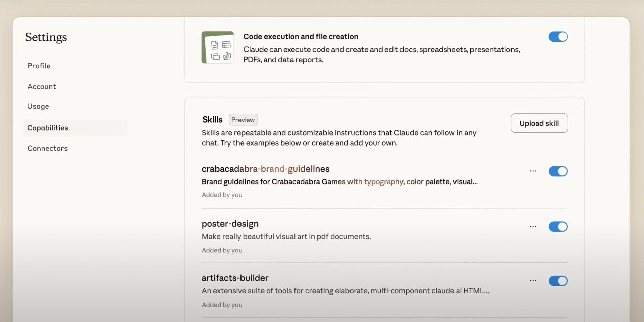
Task: Toggle the poster-design skill off
Action: click(558, 227)
